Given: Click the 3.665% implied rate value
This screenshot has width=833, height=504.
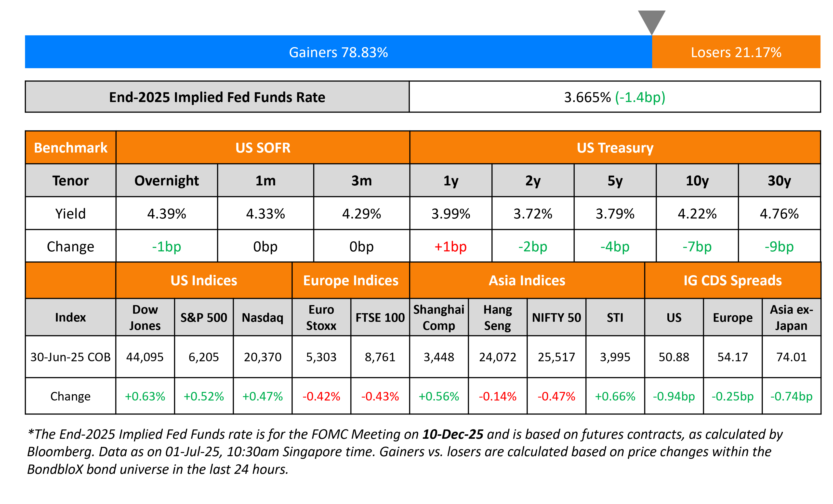Looking at the screenshot, I should [588, 97].
